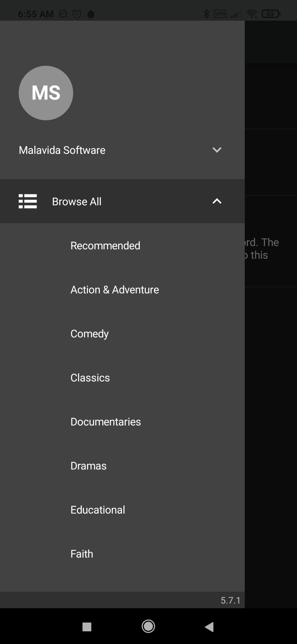Open the Dramas category
The image size is (297, 644).
pos(89,466)
